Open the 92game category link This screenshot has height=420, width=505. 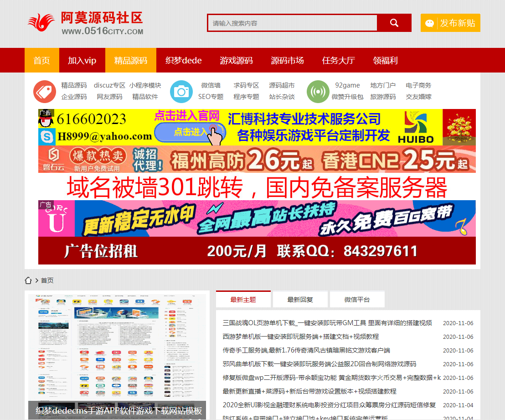tap(347, 85)
